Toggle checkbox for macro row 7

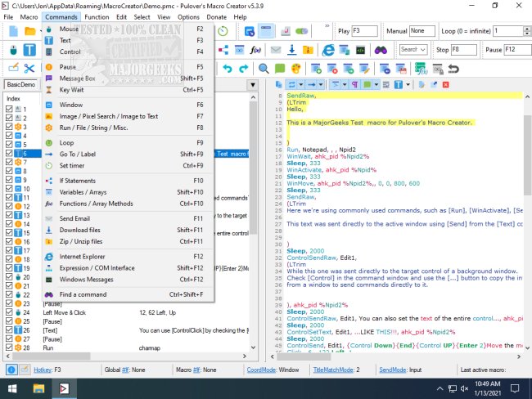(9, 162)
